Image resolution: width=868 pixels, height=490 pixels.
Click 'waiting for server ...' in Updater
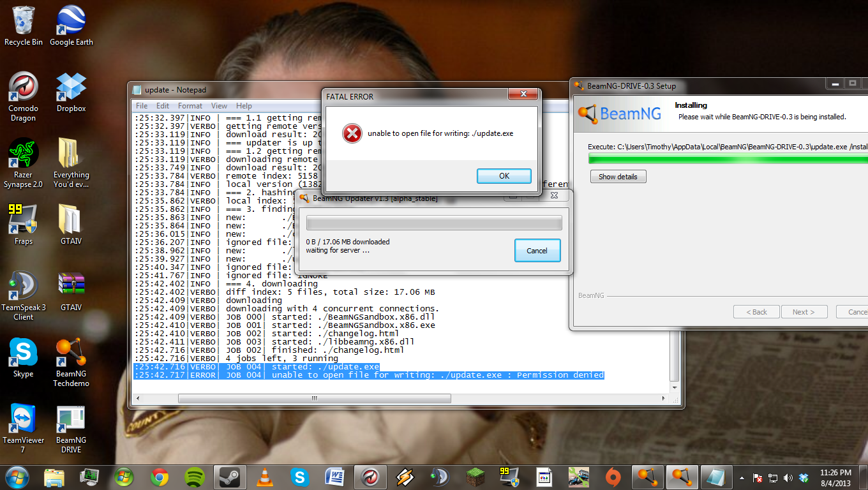[x=338, y=250]
